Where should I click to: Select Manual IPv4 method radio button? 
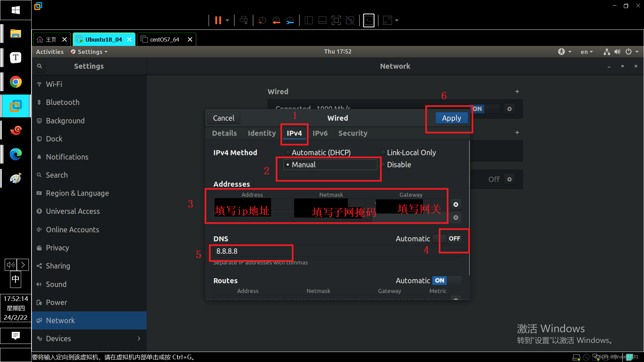[x=287, y=165]
